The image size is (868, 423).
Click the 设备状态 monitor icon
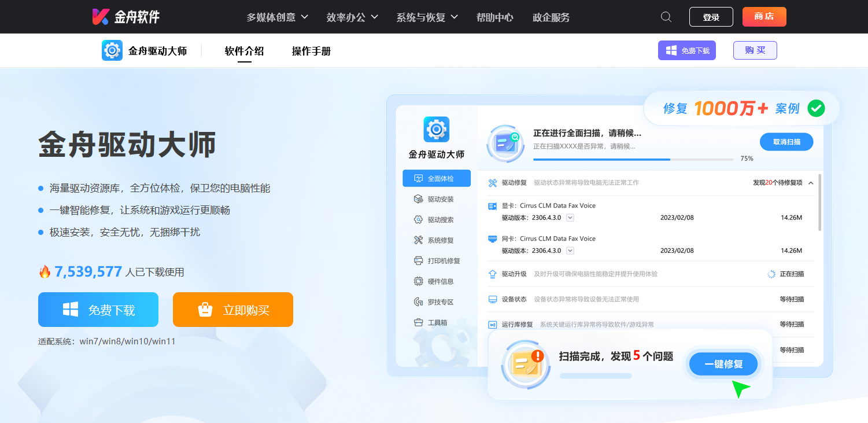[493, 299]
